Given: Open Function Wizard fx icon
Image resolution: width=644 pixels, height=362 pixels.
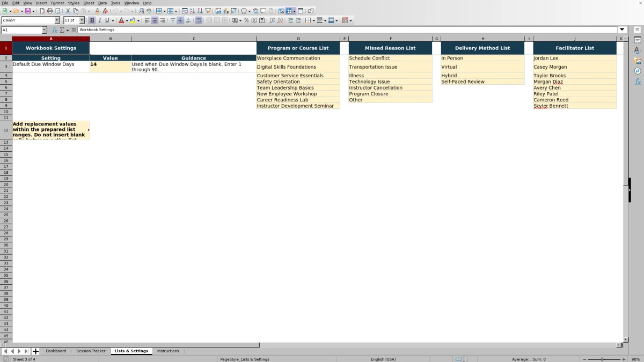Looking at the screenshot, I should point(55,30).
